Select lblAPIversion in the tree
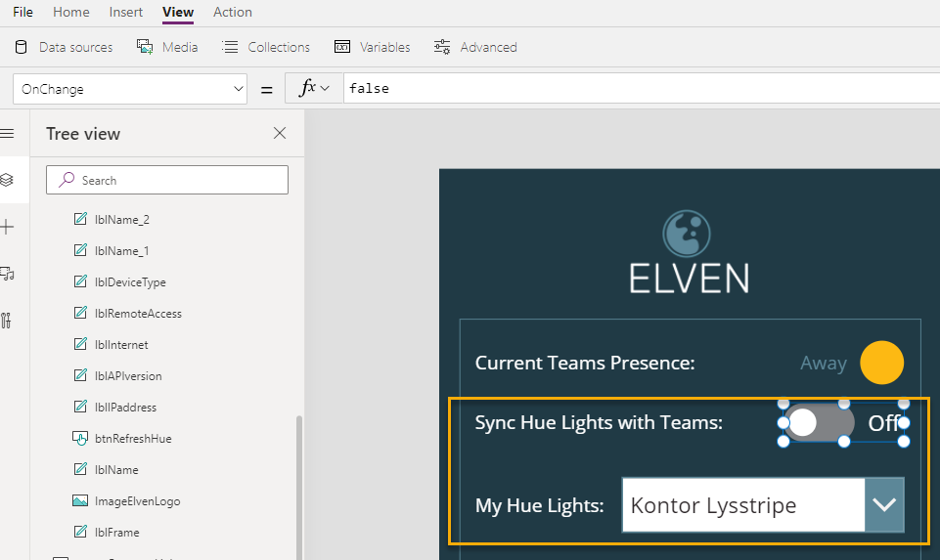The height and width of the screenshot is (560, 940). click(128, 376)
